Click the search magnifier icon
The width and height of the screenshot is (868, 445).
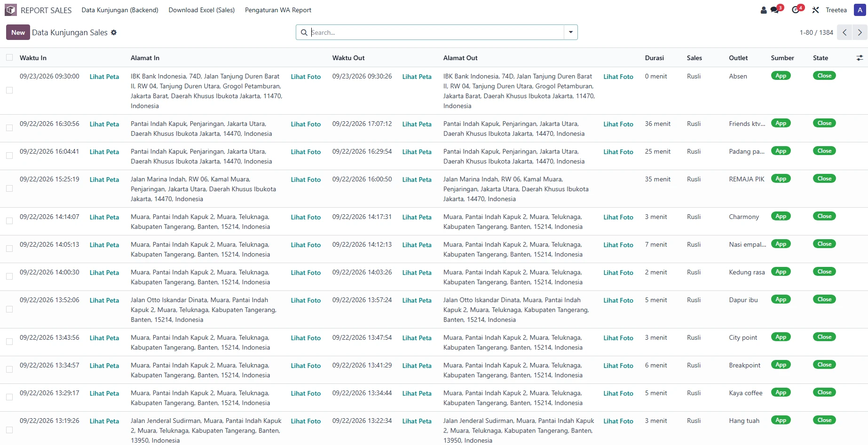tap(304, 32)
